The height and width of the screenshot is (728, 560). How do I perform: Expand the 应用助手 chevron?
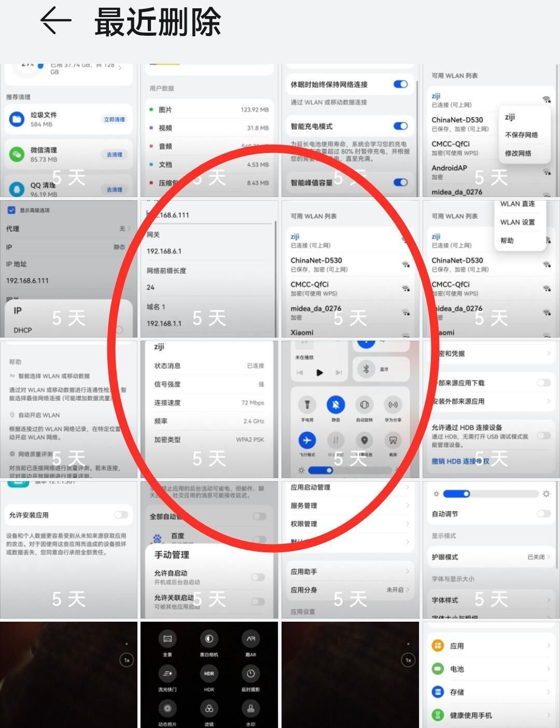click(x=408, y=571)
